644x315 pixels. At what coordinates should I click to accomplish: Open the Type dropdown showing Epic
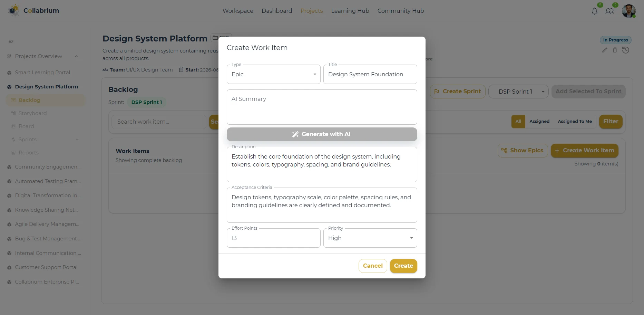coord(273,74)
